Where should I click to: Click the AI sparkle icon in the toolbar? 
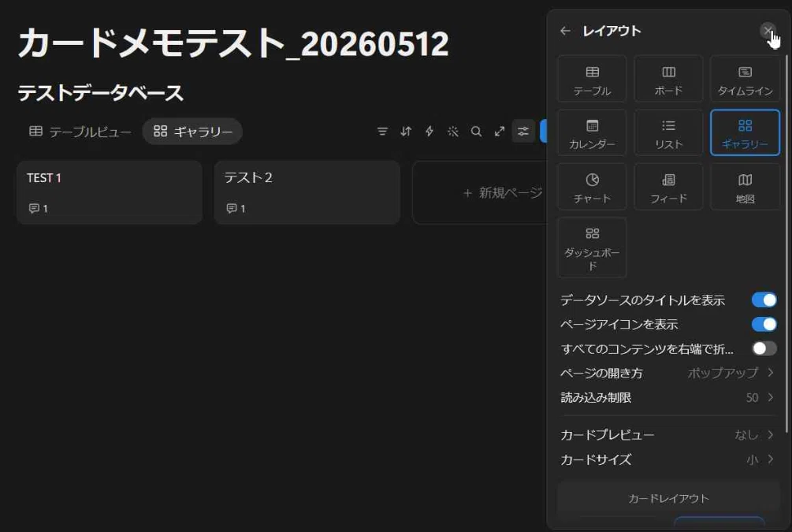pos(452,132)
